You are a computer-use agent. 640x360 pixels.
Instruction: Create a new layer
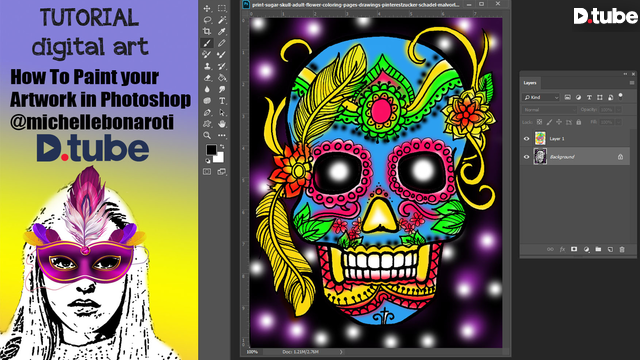[610, 249]
